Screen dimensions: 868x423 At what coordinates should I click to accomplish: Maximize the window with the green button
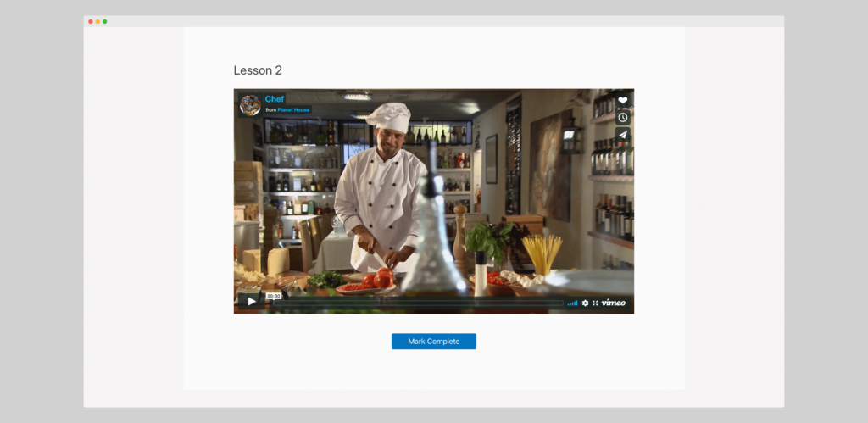pyautogui.click(x=104, y=21)
